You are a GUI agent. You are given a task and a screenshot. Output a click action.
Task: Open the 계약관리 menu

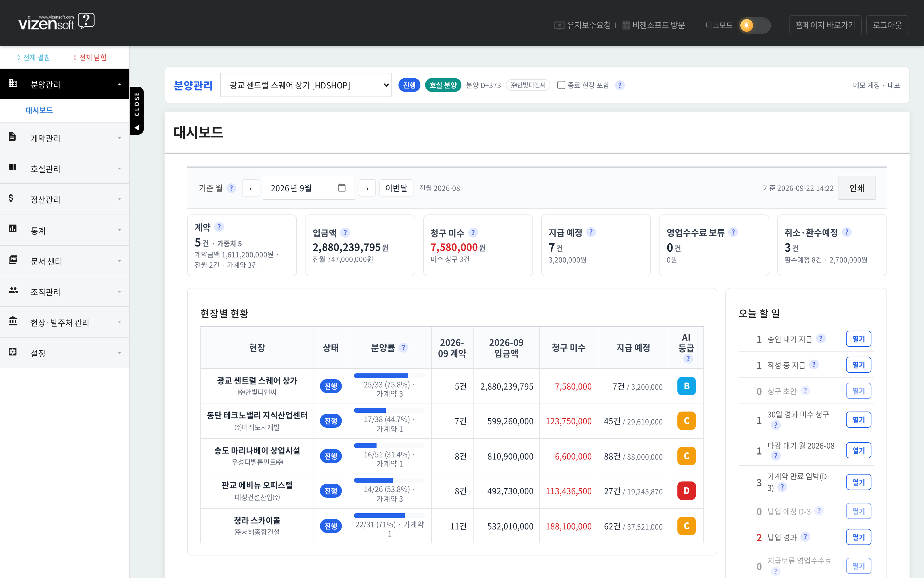pos(64,138)
